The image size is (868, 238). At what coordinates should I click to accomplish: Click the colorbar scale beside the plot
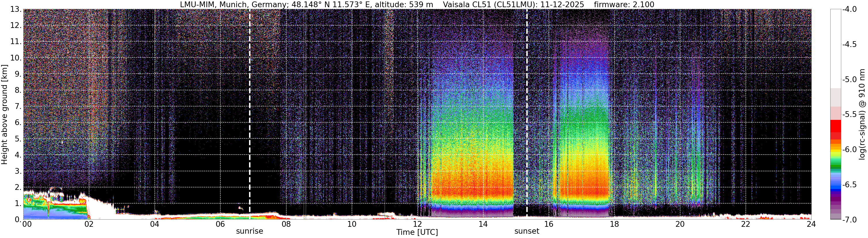click(836, 114)
